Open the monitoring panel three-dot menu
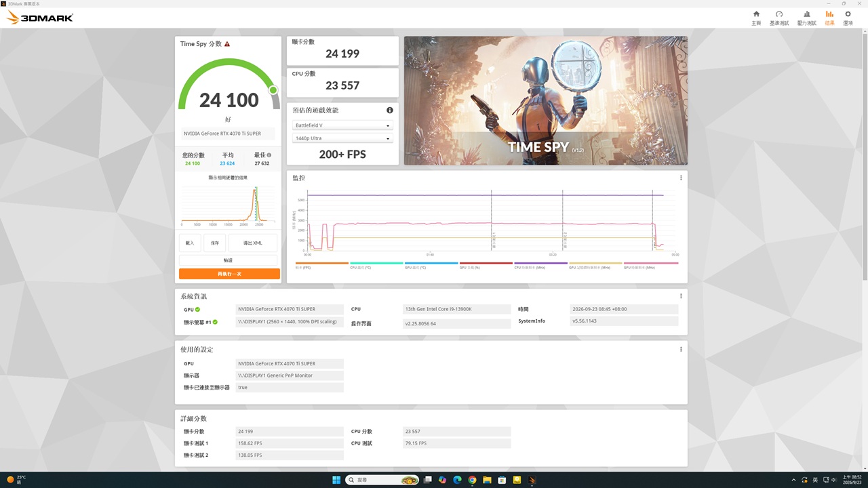The width and height of the screenshot is (868, 488). click(x=681, y=178)
